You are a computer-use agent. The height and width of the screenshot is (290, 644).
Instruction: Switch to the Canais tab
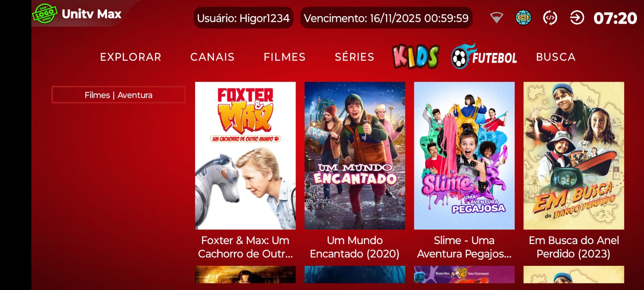212,57
